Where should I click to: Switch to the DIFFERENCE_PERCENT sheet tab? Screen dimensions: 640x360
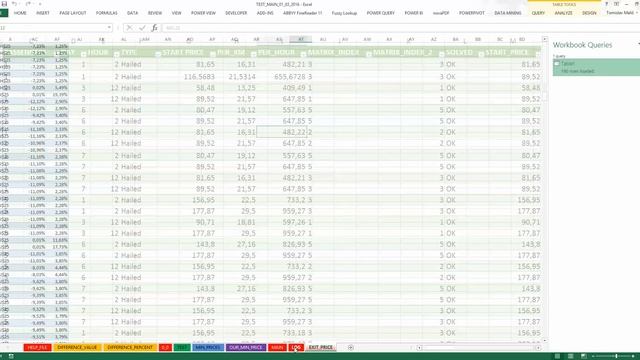click(x=130, y=347)
